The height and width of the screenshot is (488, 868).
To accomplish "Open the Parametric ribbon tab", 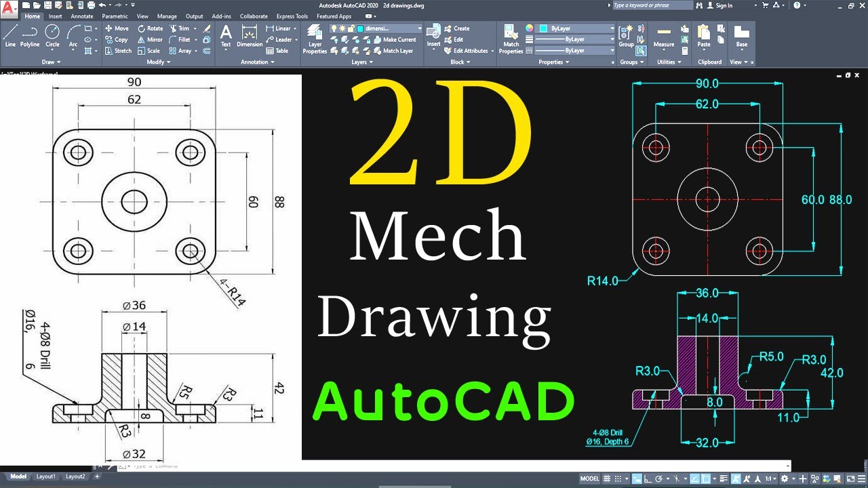I will click(x=115, y=16).
